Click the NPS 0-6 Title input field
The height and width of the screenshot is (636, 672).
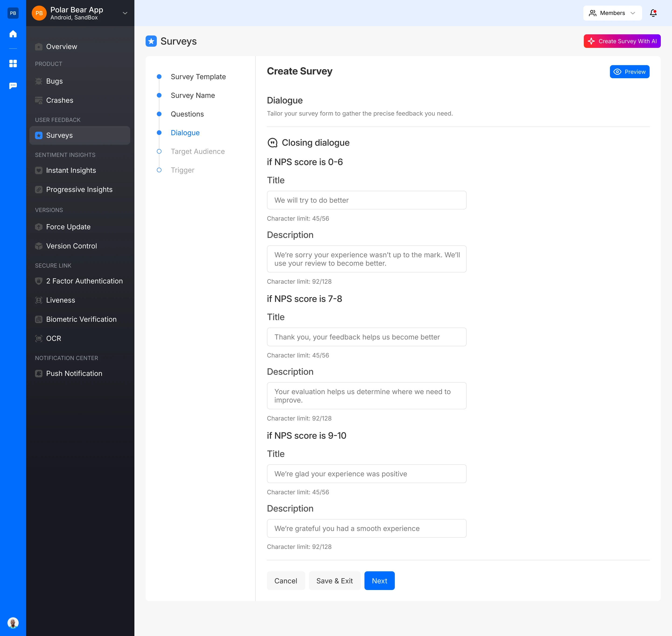pos(366,200)
